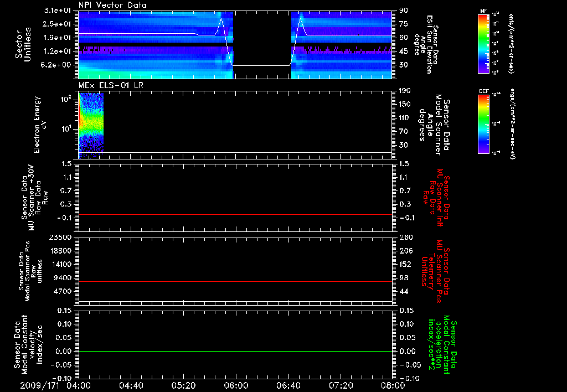The image size is (567, 392).
Task: Click the 1.9e+01 sector tick label
Action: click(58, 38)
